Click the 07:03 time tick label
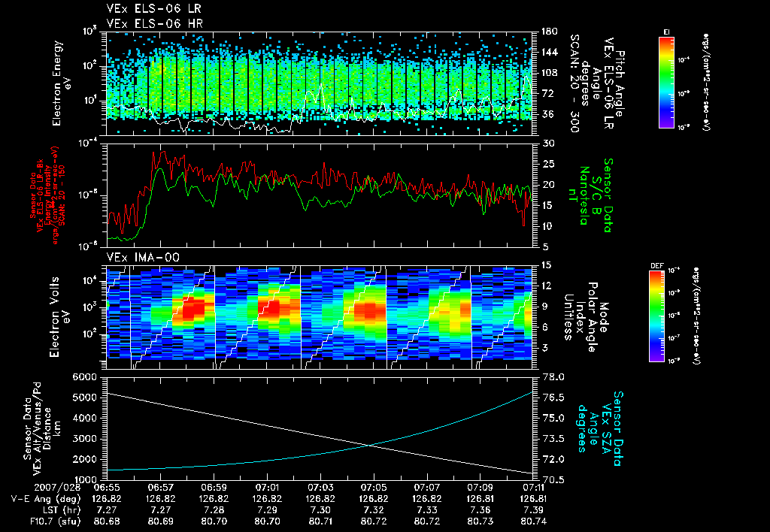The height and width of the screenshot is (532, 770). pos(320,488)
